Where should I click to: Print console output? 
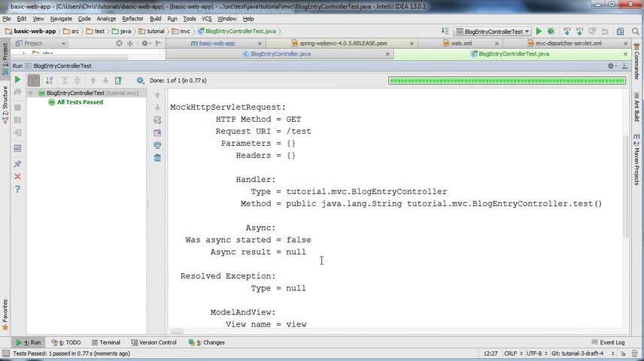click(157, 145)
